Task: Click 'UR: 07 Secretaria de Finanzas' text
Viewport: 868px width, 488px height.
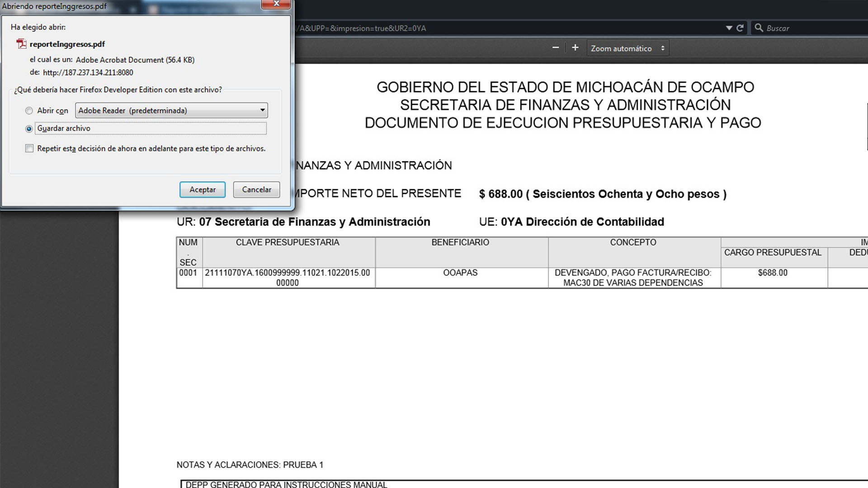Action: click(x=303, y=222)
